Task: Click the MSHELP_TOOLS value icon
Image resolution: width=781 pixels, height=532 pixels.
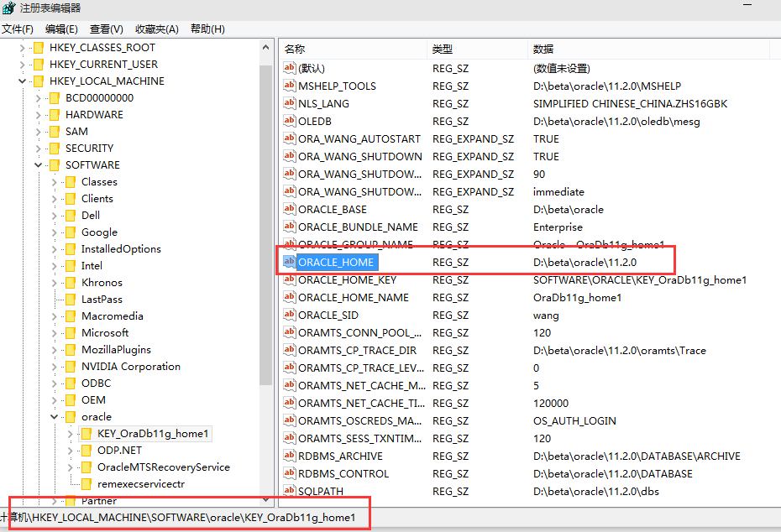Action: coord(290,86)
